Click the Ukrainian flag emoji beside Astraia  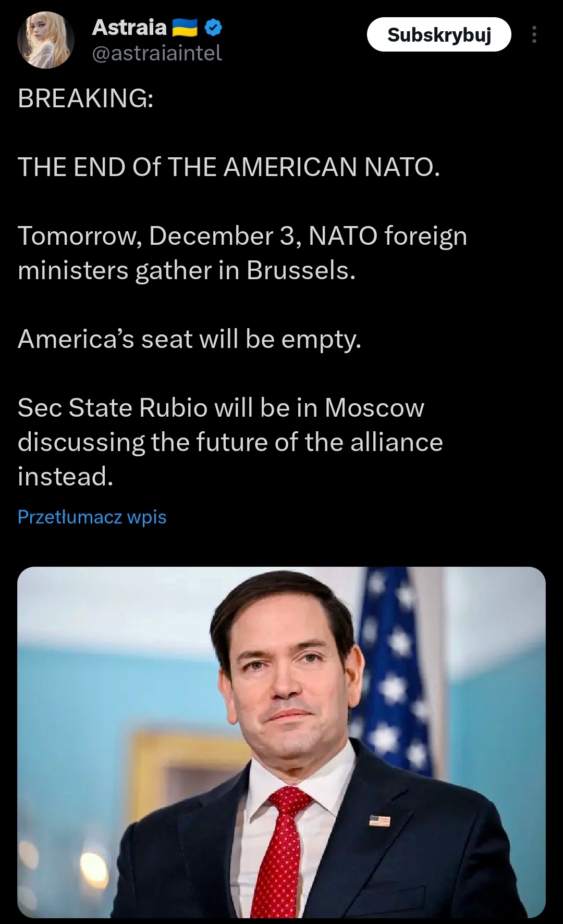(x=185, y=28)
